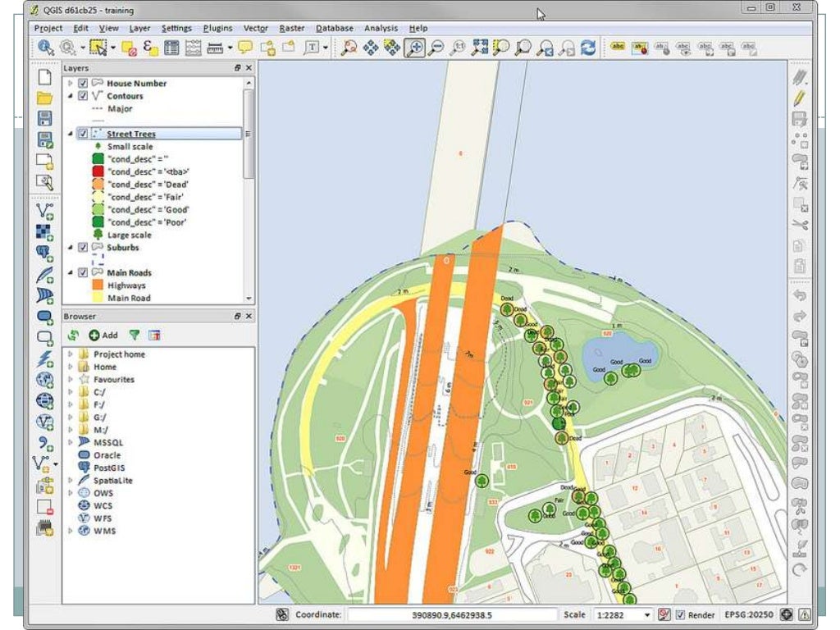Click the Add Vector Layer icon

45,210
